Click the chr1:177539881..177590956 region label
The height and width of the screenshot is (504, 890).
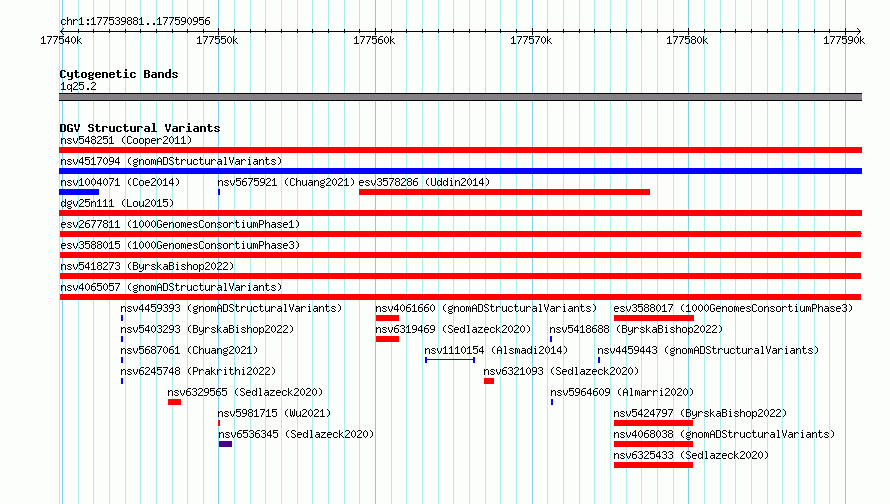135,21
